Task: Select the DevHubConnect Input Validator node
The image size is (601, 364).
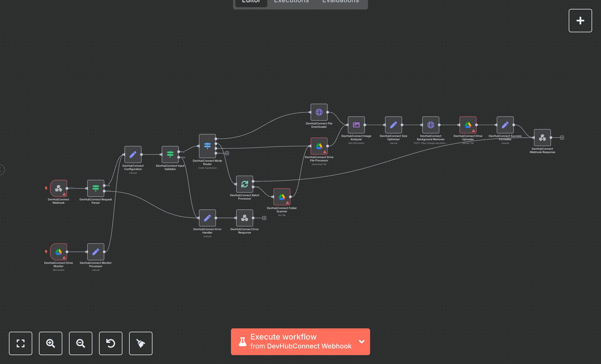Action: pyautogui.click(x=170, y=154)
